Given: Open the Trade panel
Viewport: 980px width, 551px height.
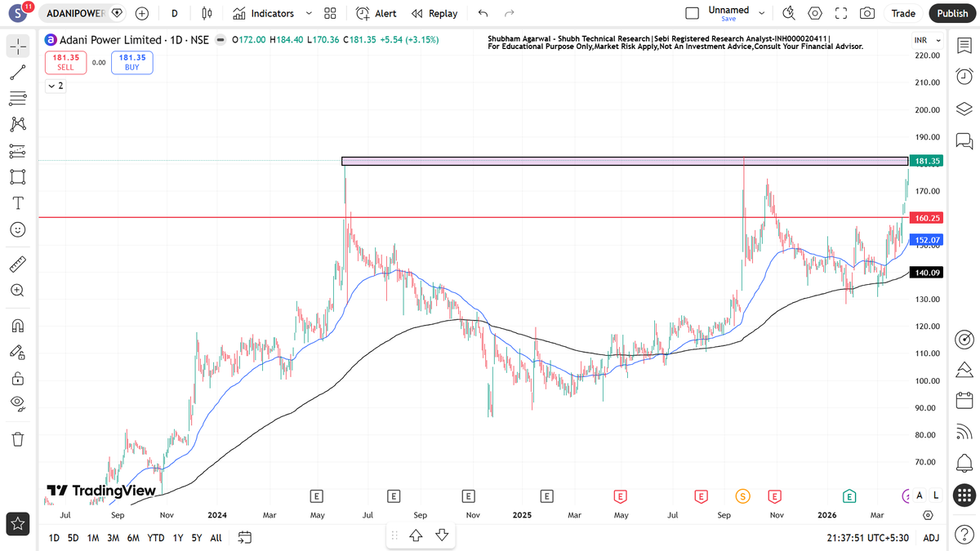Looking at the screenshot, I should [x=903, y=13].
